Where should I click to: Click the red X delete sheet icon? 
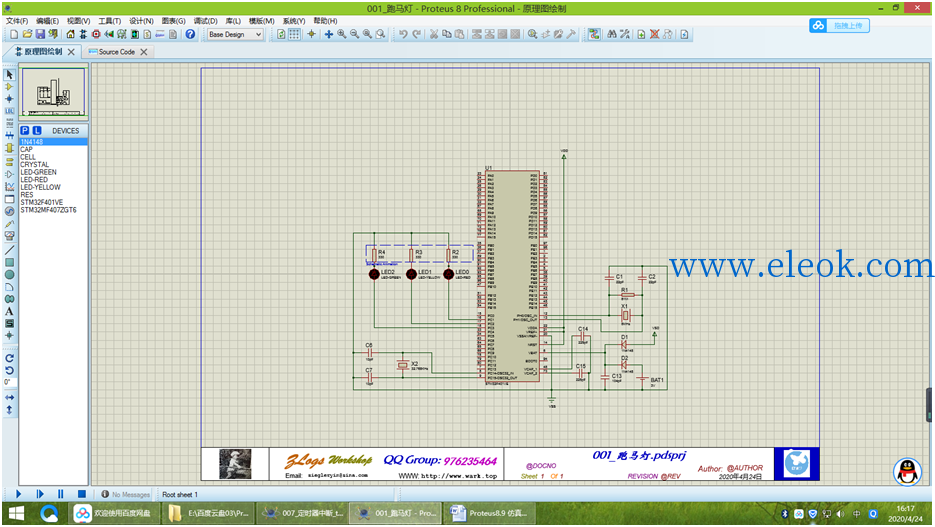tap(654, 34)
